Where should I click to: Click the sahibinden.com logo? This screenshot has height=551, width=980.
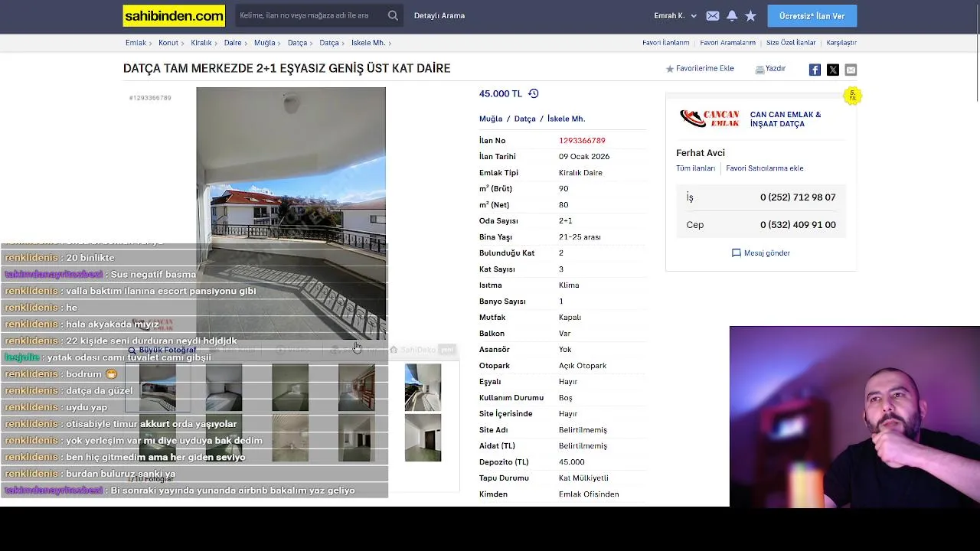174,15
